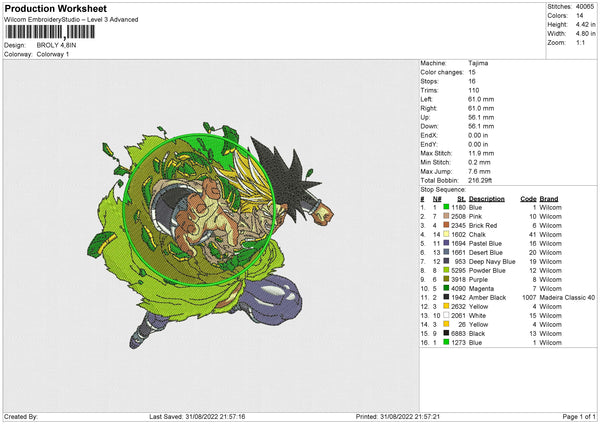600x424 pixels.
Task: Click the Width value 4.80 in
Action: [585, 34]
